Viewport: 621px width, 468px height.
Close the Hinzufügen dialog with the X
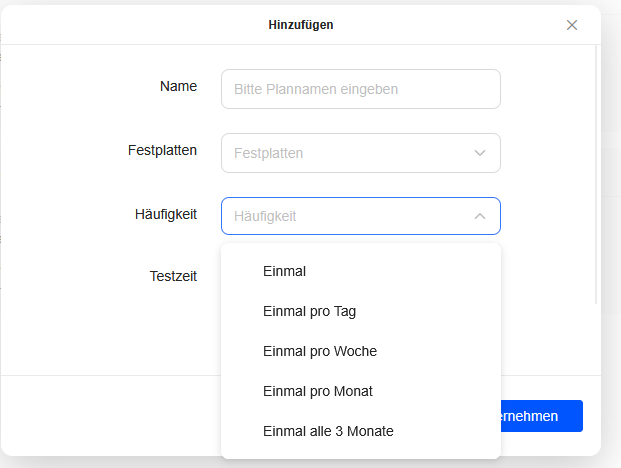point(572,25)
